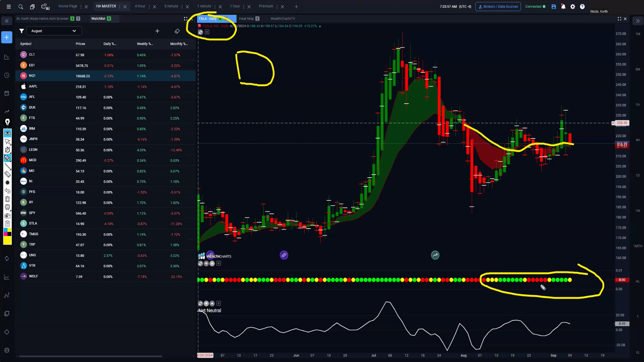This screenshot has width=644, height=362.
Task: Toggle first Net Neutral indicator round icon
Action: coord(201,303)
